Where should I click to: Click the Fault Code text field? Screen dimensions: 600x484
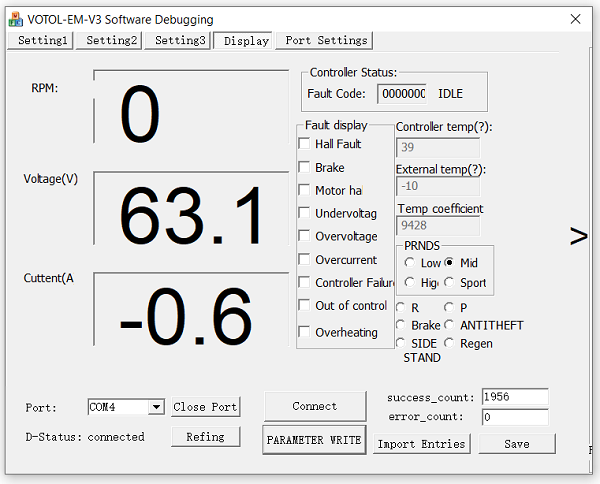click(x=402, y=94)
